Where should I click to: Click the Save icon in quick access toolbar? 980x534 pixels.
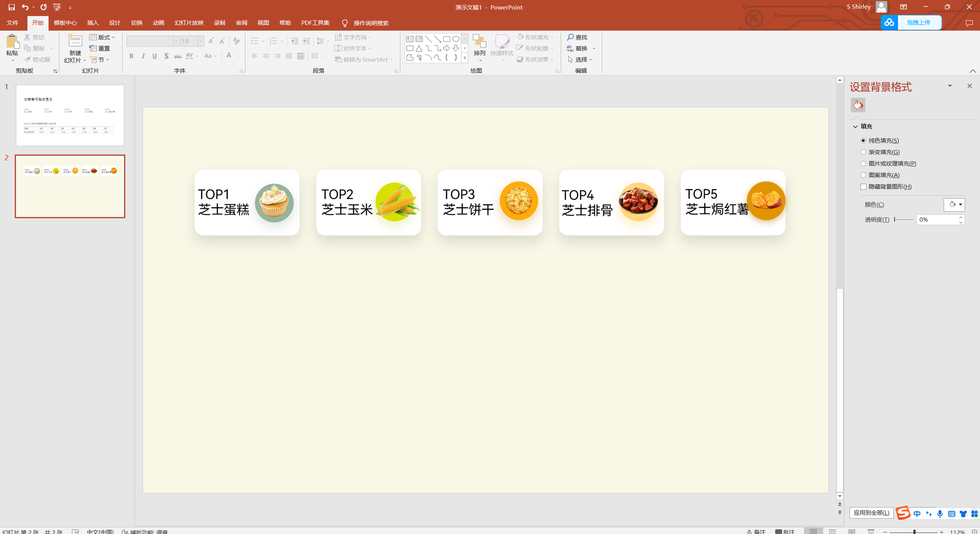point(11,7)
